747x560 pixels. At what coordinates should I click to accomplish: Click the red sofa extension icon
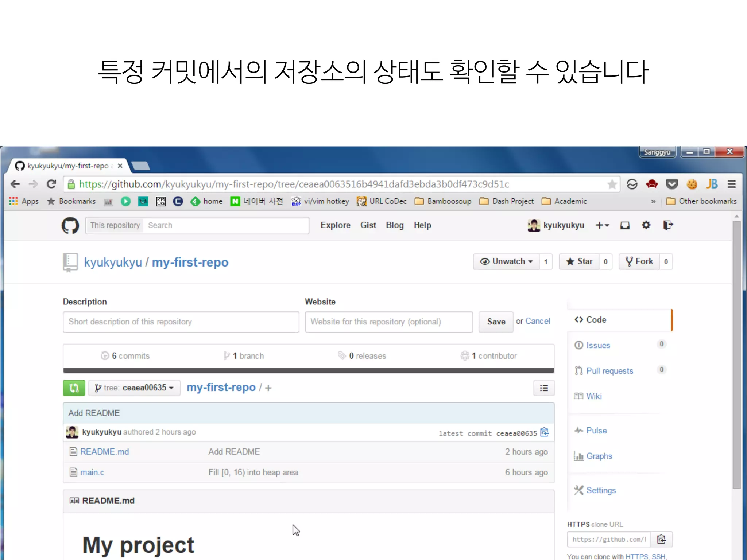(652, 184)
